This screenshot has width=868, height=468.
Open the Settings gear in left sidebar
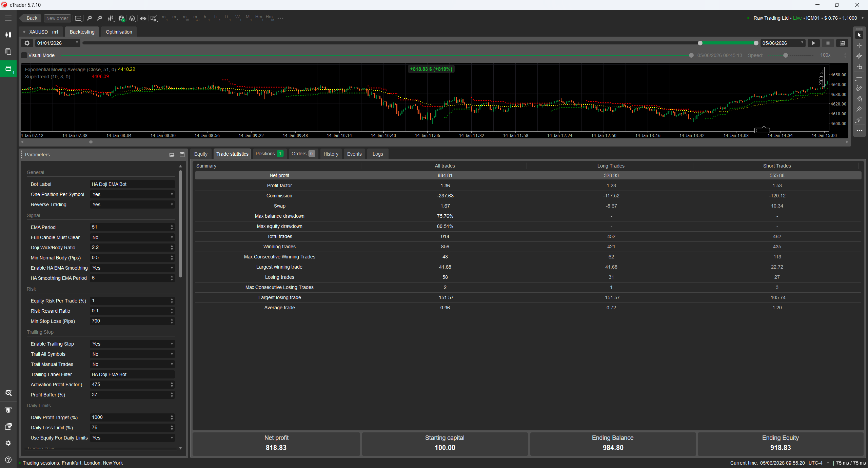(8, 443)
